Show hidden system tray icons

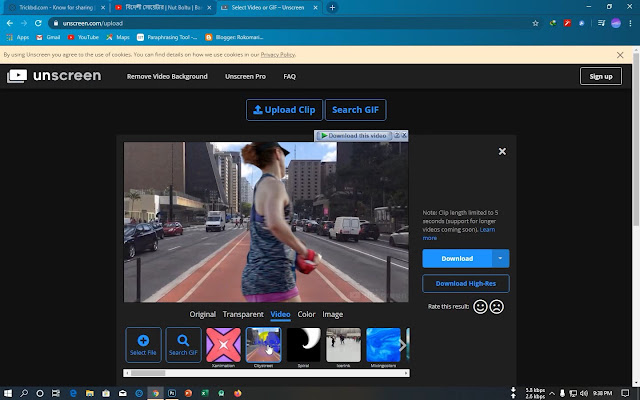(552, 393)
